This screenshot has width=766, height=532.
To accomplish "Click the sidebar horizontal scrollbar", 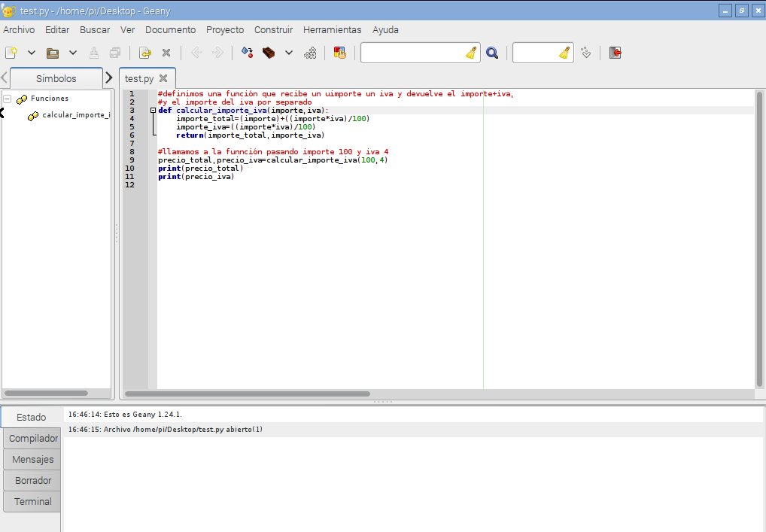I will 46,393.
